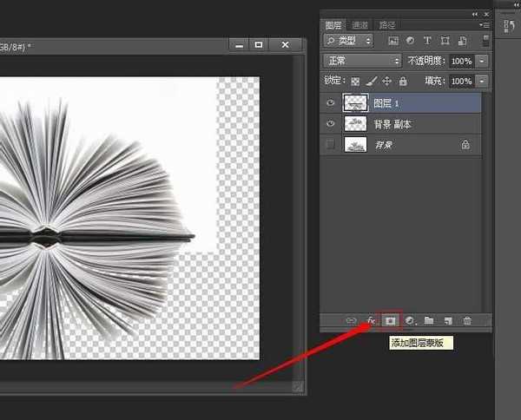Screen dimensions: 521x420
Task: Click the Link Layers chain icon
Action: (352, 320)
